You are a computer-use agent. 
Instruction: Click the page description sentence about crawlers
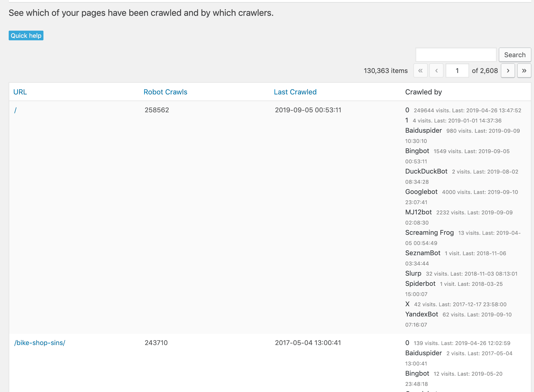[141, 13]
